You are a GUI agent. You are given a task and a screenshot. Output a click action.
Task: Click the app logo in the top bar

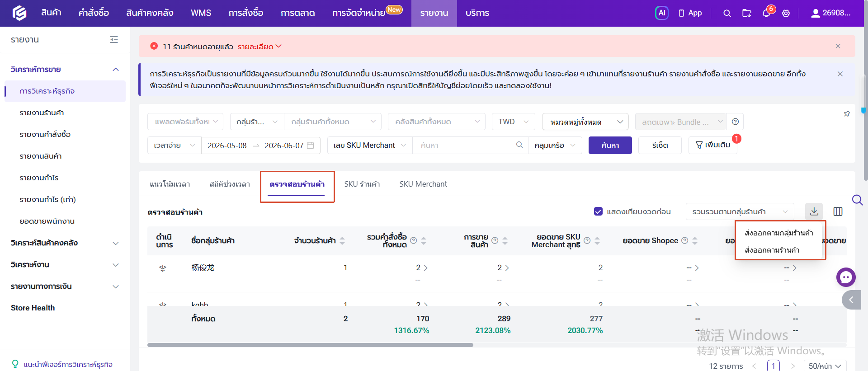(19, 13)
